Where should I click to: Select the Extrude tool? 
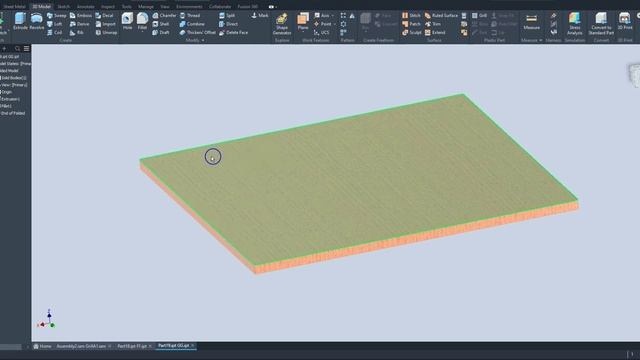[20, 21]
